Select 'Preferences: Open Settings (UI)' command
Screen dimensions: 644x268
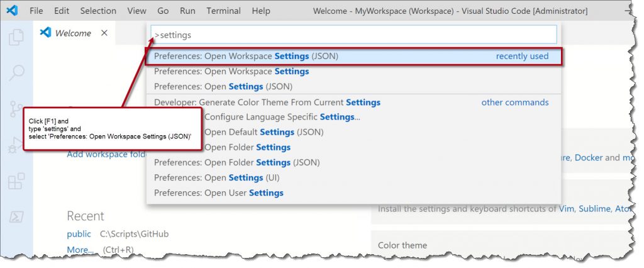[x=353, y=177]
